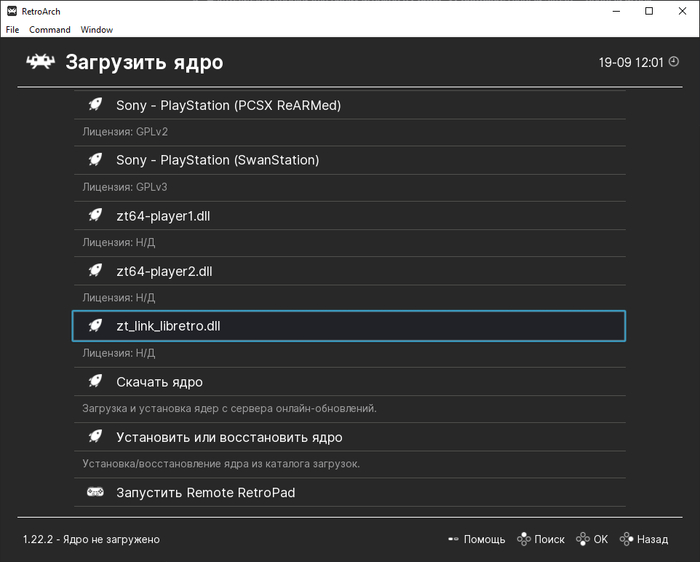The height and width of the screenshot is (562, 700).
Task: Click the Назад button's d-pad icon
Action: tap(626, 539)
